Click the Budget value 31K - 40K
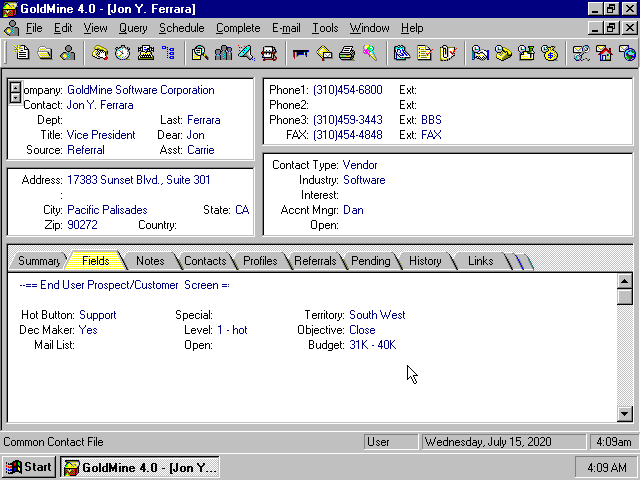This screenshot has width=640, height=480. tap(373, 345)
